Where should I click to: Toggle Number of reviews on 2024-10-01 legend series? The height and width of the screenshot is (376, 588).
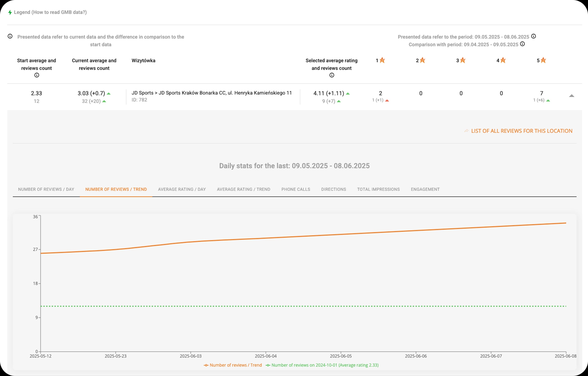(322, 365)
